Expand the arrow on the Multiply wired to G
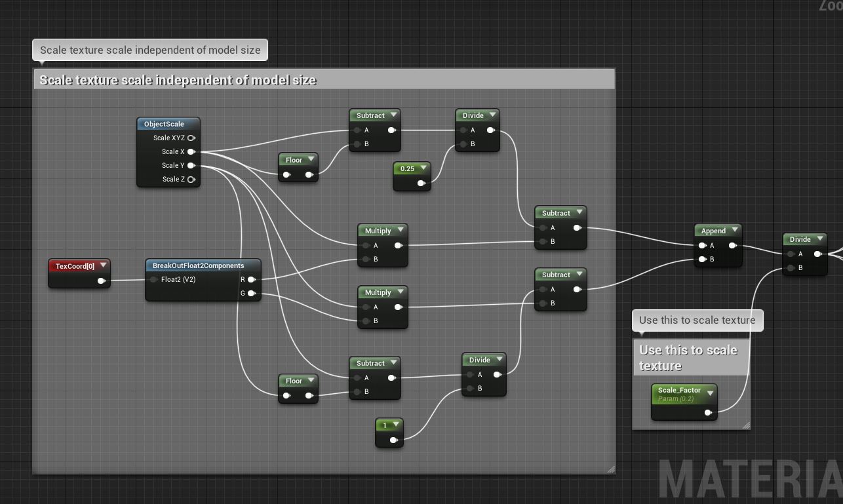This screenshot has height=504, width=843. click(401, 292)
